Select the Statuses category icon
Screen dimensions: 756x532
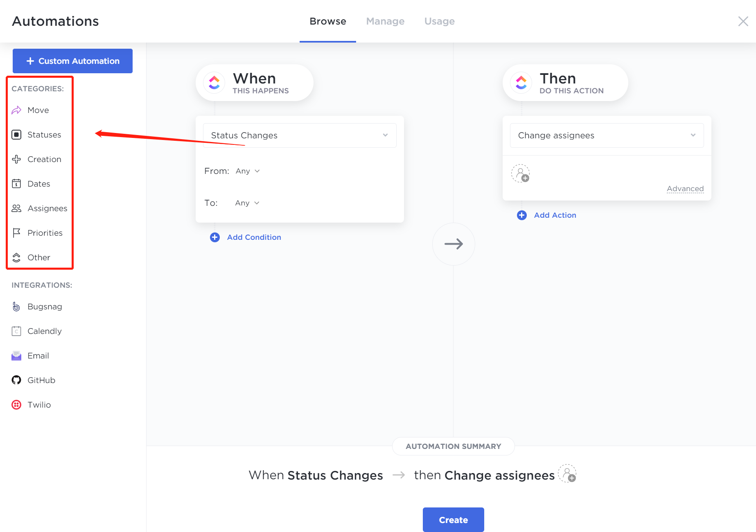(x=16, y=135)
